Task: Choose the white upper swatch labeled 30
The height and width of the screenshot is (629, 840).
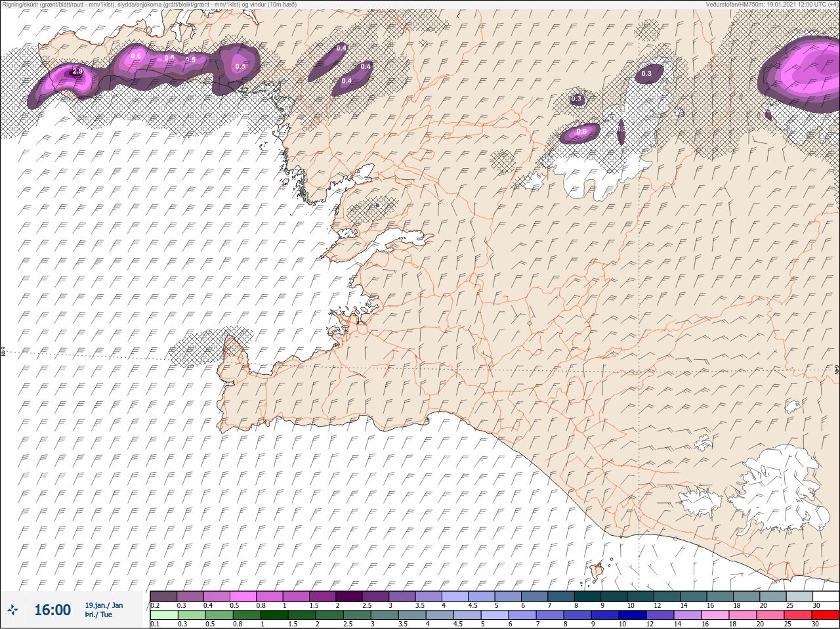Action: pos(826,596)
